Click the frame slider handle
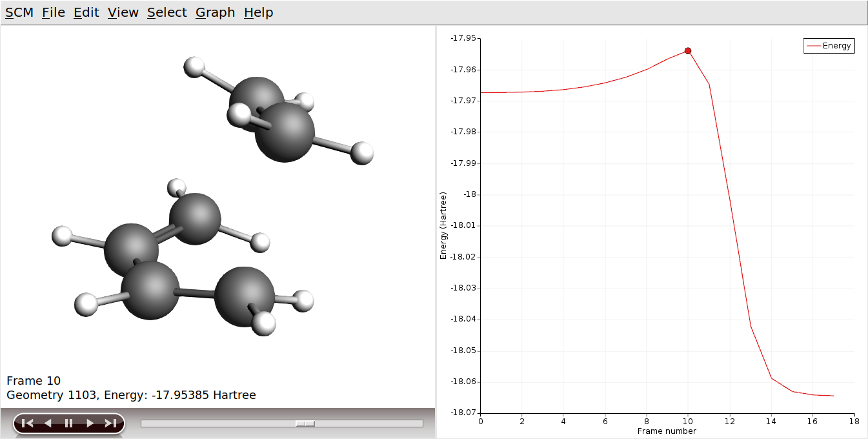This screenshot has height=439, width=868. point(305,424)
